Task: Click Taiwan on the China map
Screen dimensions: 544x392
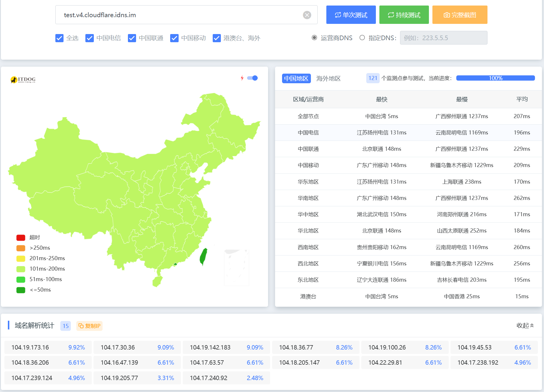Action: (x=203, y=257)
